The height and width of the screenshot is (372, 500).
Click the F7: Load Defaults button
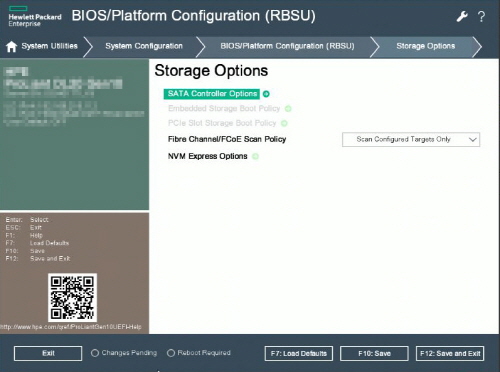pyautogui.click(x=299, y=353)
